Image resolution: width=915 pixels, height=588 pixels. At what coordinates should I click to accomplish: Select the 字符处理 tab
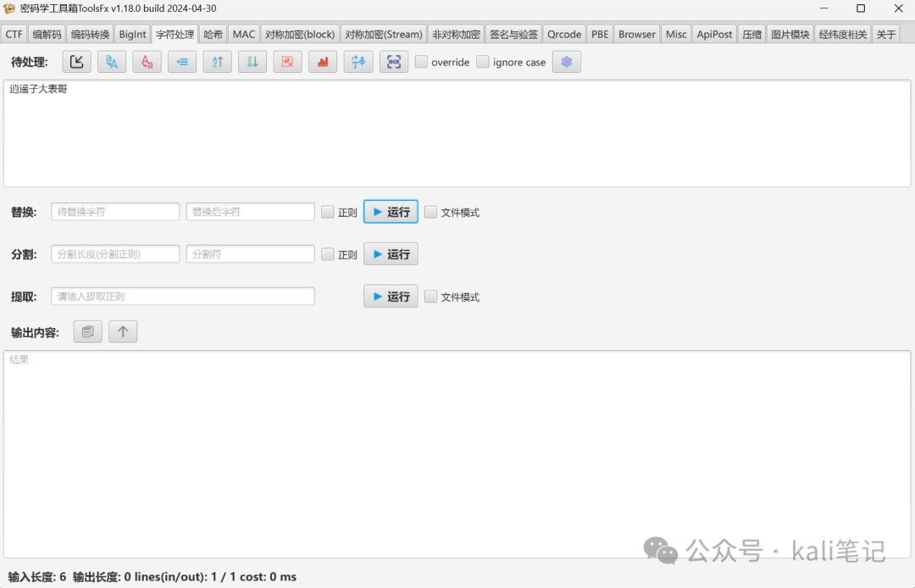(x=175, y=35)
